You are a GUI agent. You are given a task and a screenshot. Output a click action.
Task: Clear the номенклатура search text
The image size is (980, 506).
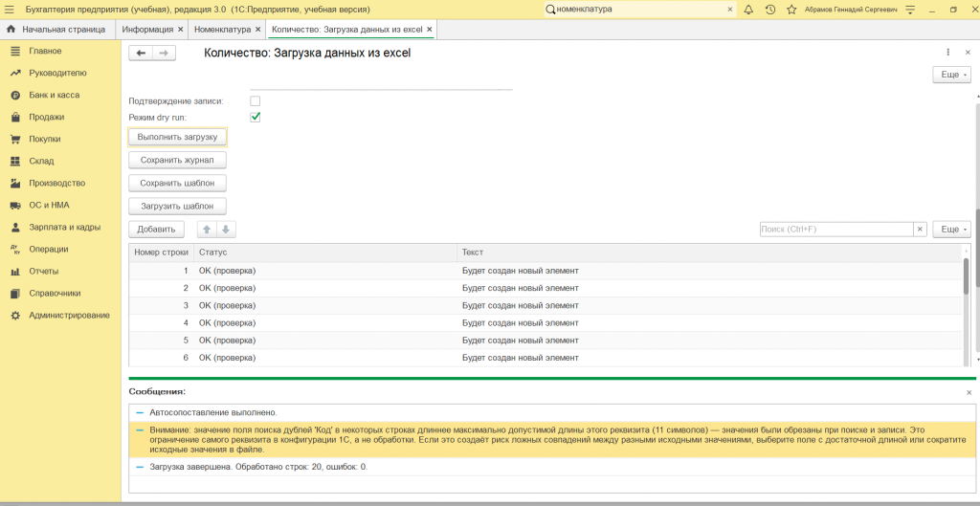730,10
